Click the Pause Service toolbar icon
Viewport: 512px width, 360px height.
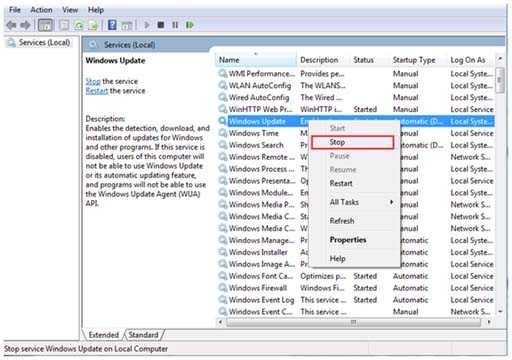[x=175, y=25]
